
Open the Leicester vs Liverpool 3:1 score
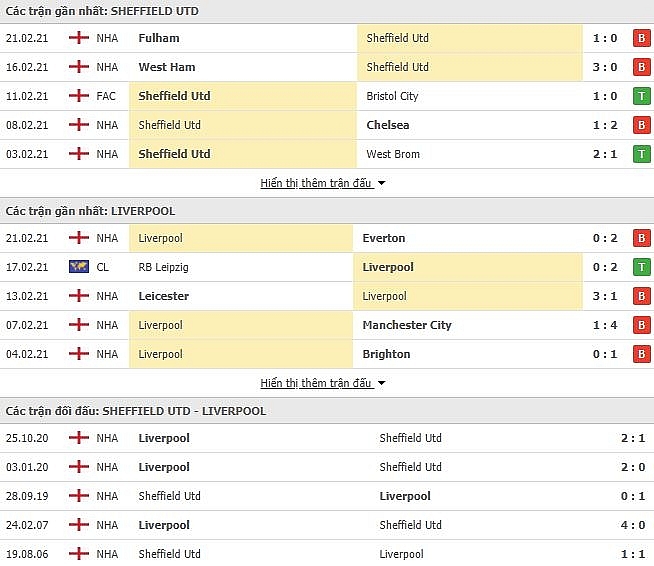tap(605, 296)
